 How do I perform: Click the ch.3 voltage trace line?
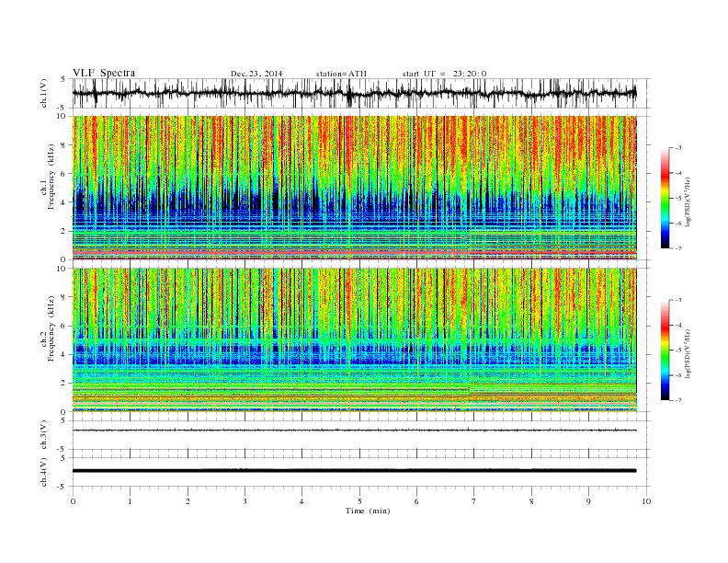click(354, 431)
